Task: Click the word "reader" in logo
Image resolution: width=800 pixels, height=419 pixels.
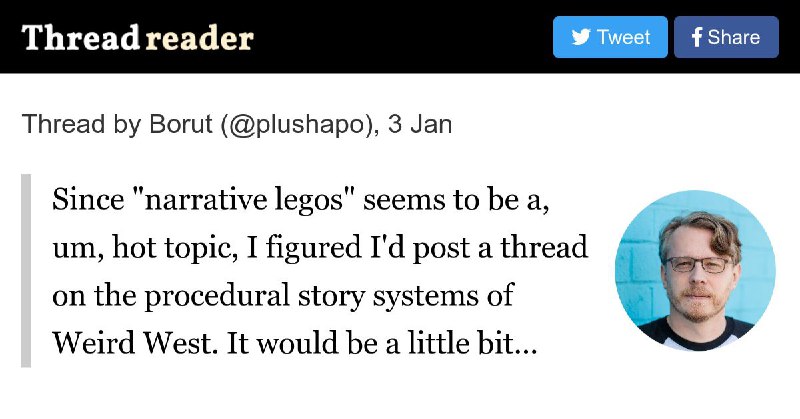Action: tap(199, 39)
